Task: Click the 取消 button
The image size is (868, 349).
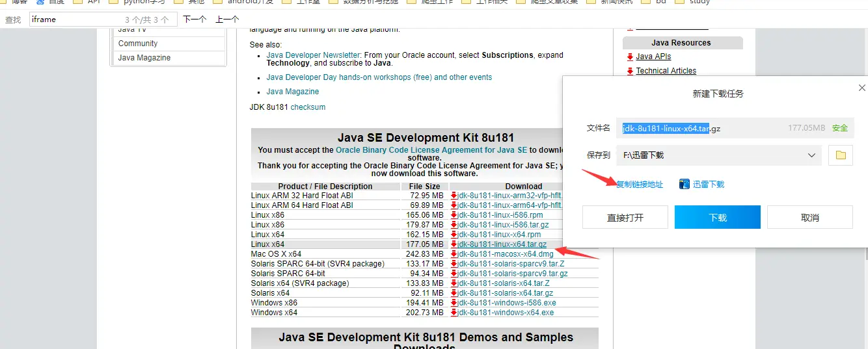Action: 810,217
